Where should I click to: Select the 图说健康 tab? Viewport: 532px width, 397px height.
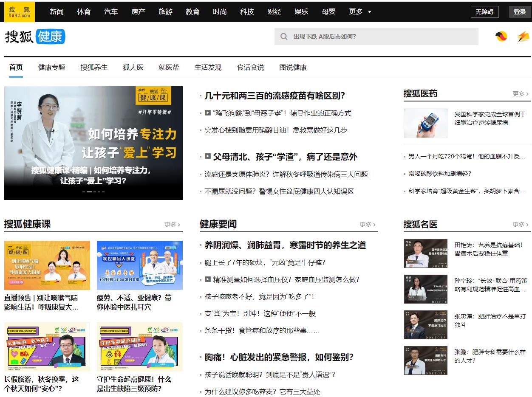[293, 67]
